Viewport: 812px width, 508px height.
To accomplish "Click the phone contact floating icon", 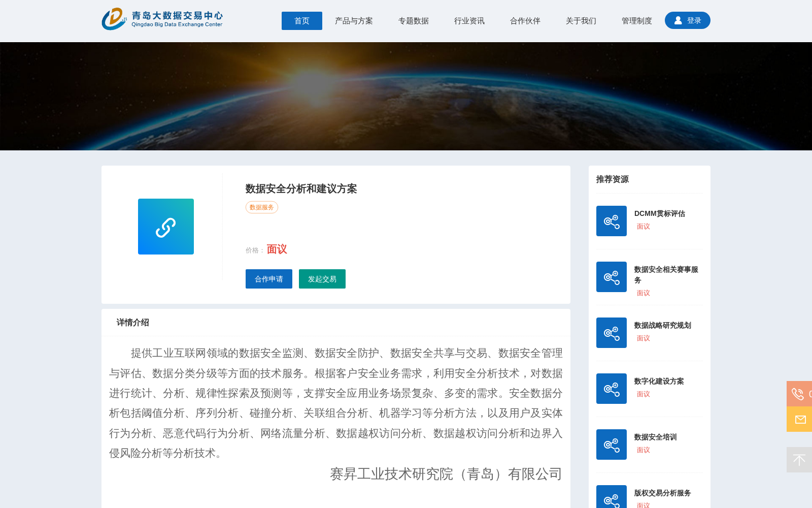I will point(799,394).
